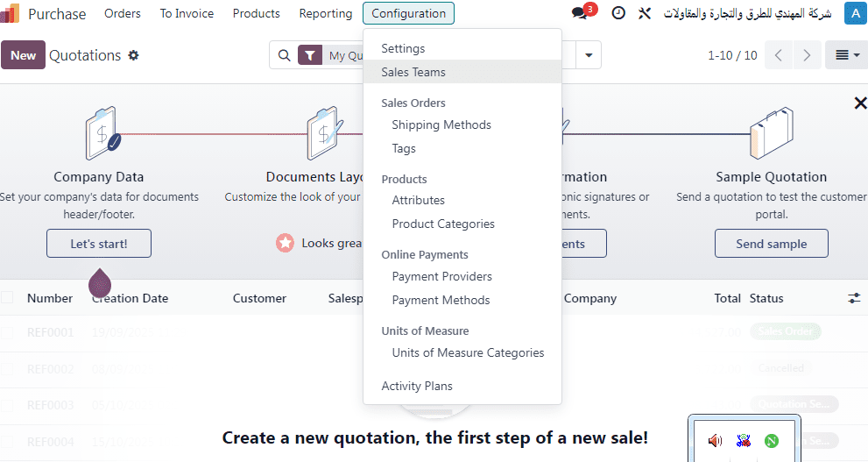Close the onboarding banner
The width and height of the screenshot is (868, 462).
860,103
